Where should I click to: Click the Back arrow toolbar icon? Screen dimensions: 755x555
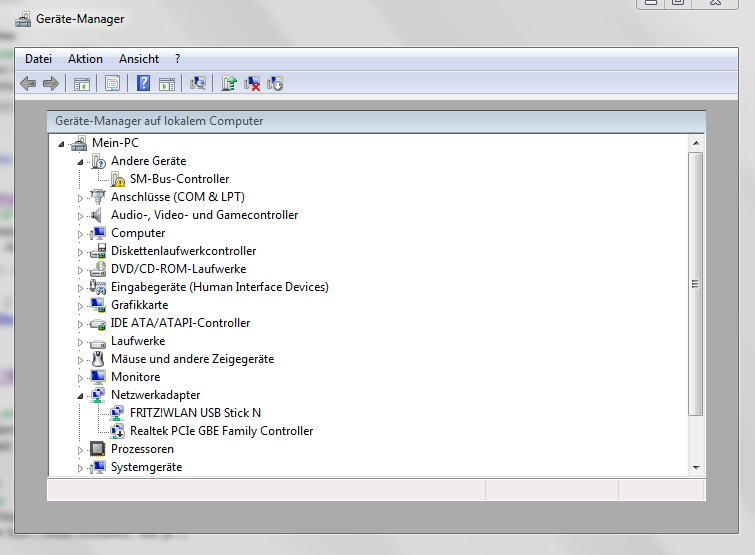click(28, 83)
